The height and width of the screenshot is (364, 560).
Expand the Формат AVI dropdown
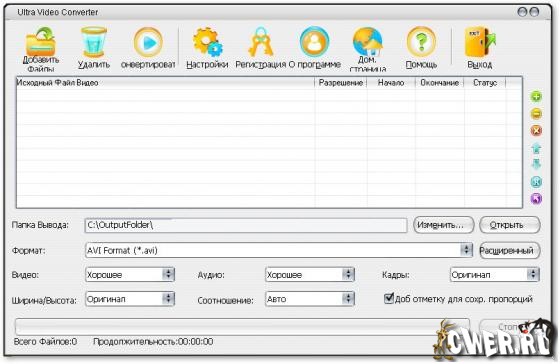click(466, 250)
